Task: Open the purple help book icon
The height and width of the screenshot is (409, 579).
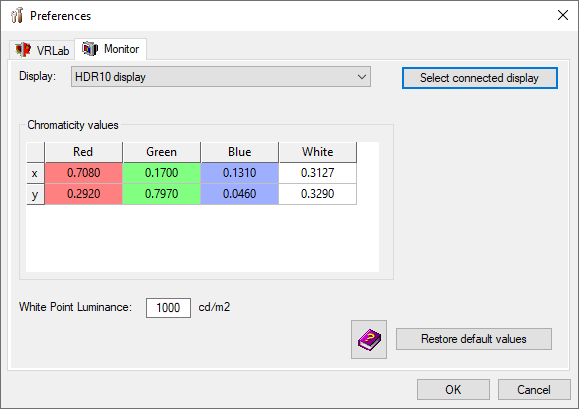Action: point(369,340)
